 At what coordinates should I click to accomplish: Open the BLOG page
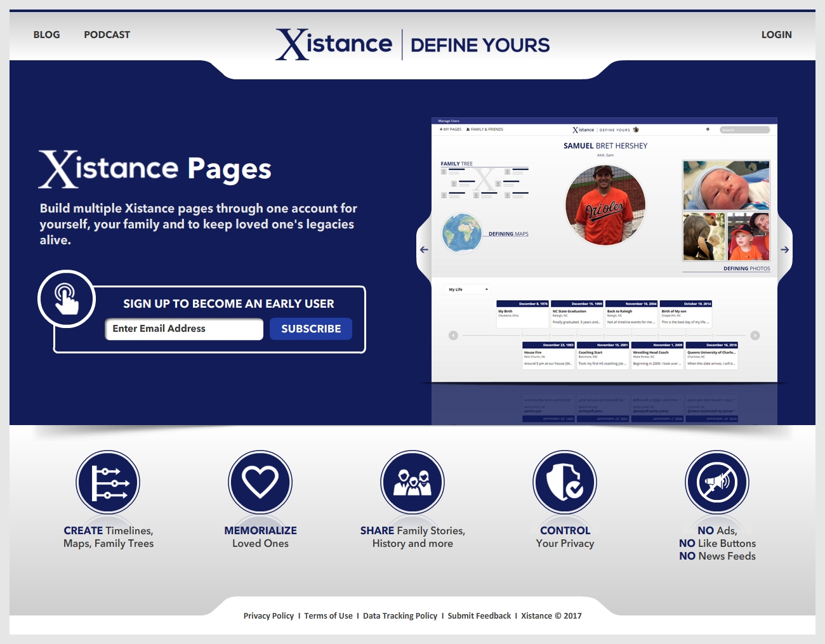click(x=46, y=35)
